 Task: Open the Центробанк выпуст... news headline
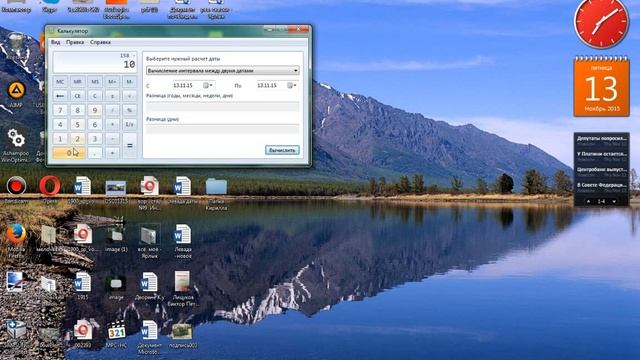[601, 171]
